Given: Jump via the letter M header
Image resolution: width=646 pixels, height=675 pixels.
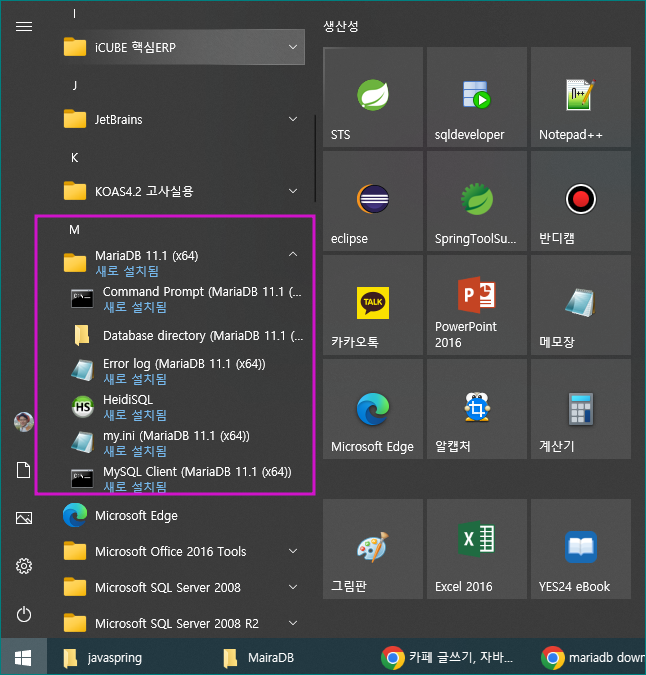Looking at the screenshot, I should 74,230.
